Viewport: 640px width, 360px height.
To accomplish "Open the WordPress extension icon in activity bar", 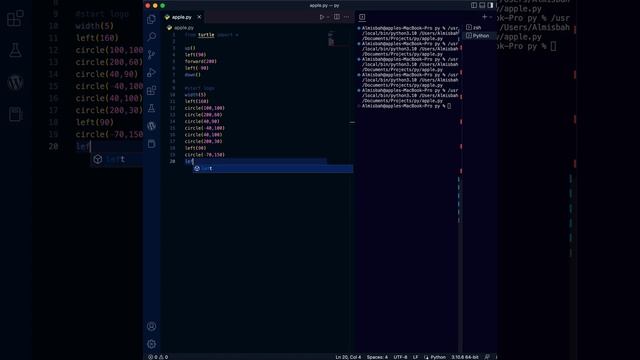I will (x=151, y=126).
